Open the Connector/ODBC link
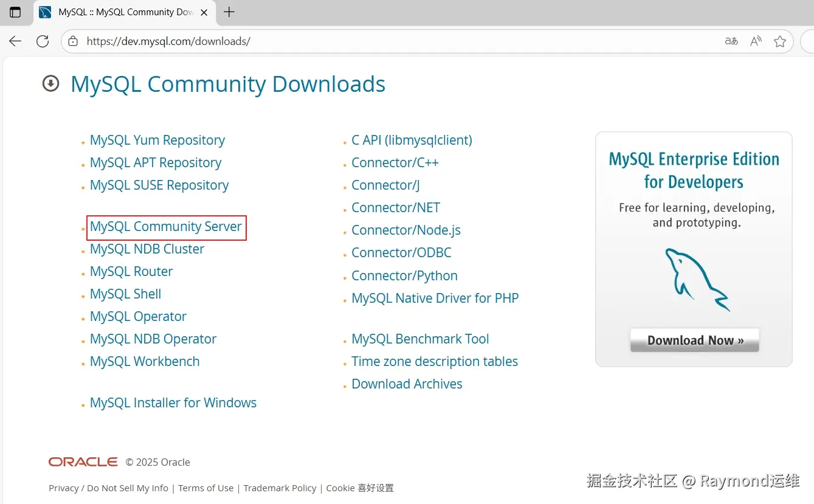This screenshot has width=814, height=504. coord(401,252)
